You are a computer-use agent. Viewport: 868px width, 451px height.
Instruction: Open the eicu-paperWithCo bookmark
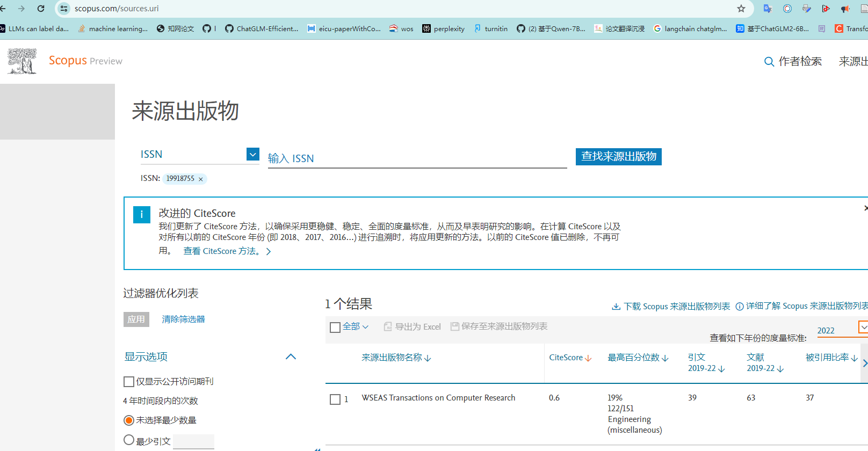(344, 28)
